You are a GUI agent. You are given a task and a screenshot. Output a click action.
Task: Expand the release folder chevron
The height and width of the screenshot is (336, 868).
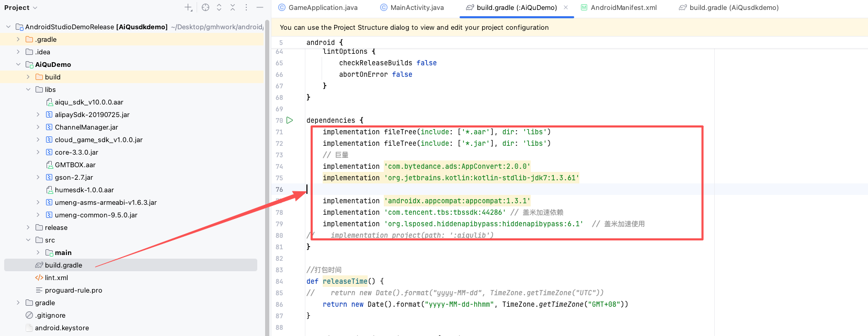coord(28,227)
